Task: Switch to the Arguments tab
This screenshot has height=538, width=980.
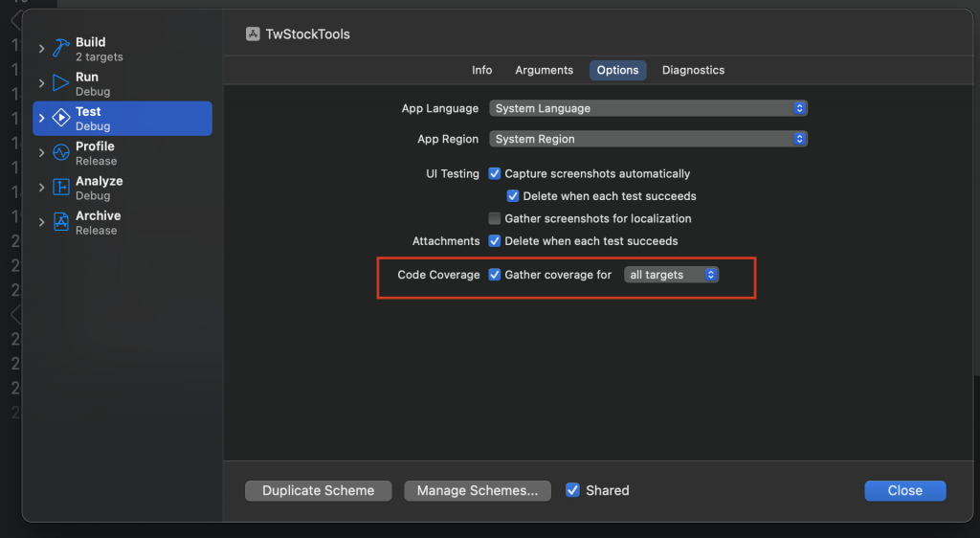Action: [544, 70]
